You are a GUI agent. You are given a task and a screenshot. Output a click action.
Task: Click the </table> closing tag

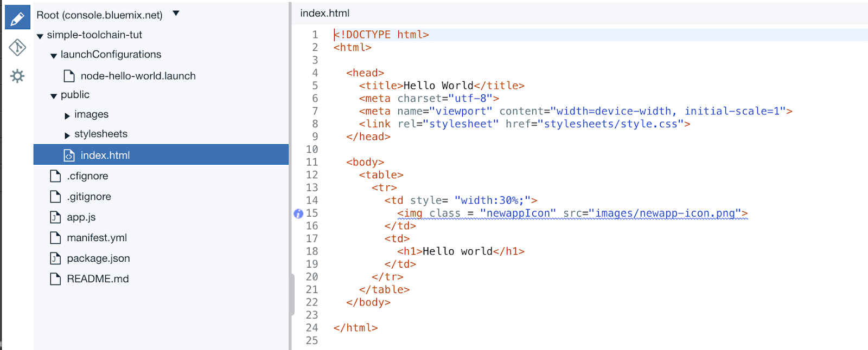(x=384, y=290)
